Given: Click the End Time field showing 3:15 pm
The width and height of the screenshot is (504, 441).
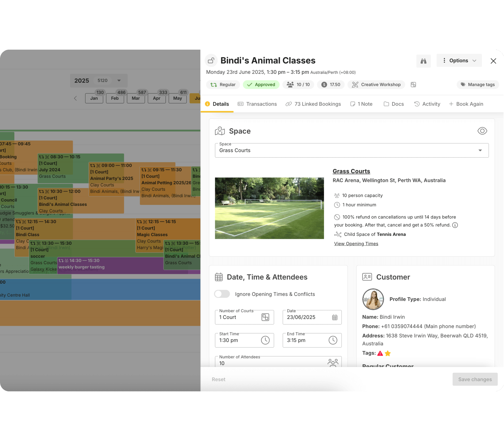Looking at the screenshot, I should 312,340.
